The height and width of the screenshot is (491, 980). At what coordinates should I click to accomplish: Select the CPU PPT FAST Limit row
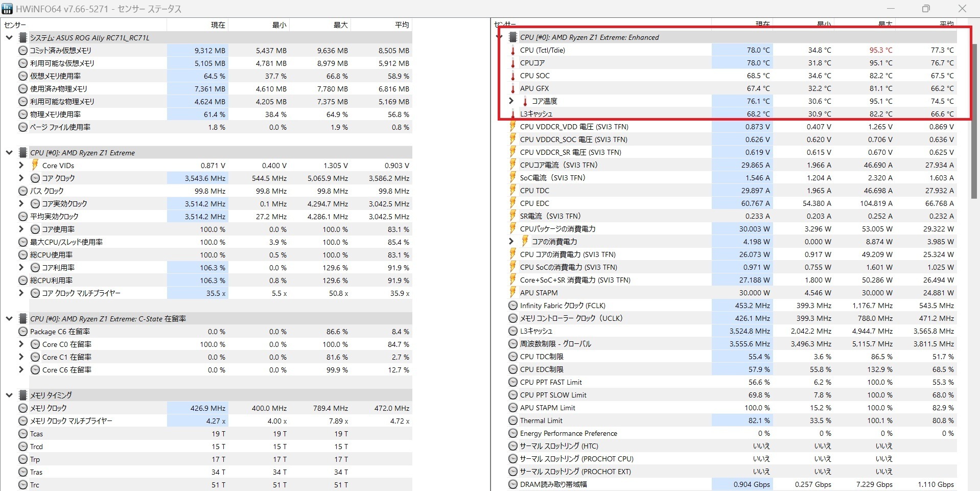732,382
